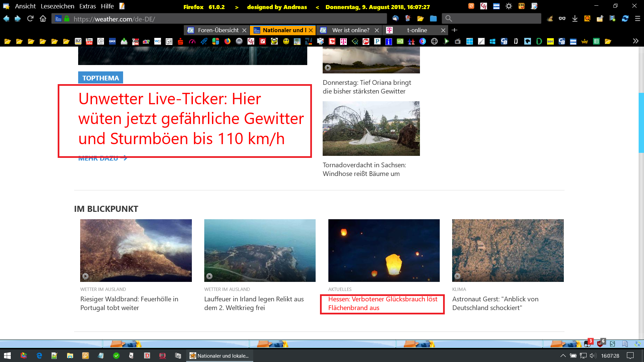
Task: Show hidden system tray icons
Action: [x=563, y=356]
